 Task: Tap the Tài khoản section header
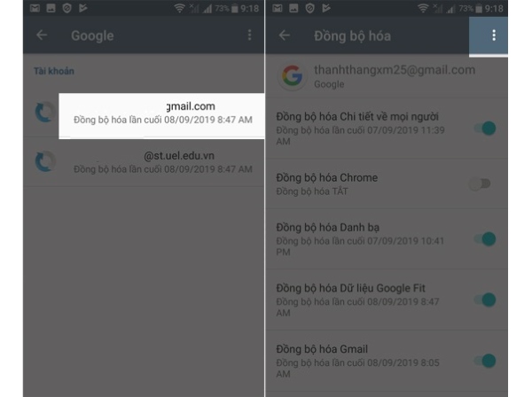pyautogui.click(x=54, y=71)
